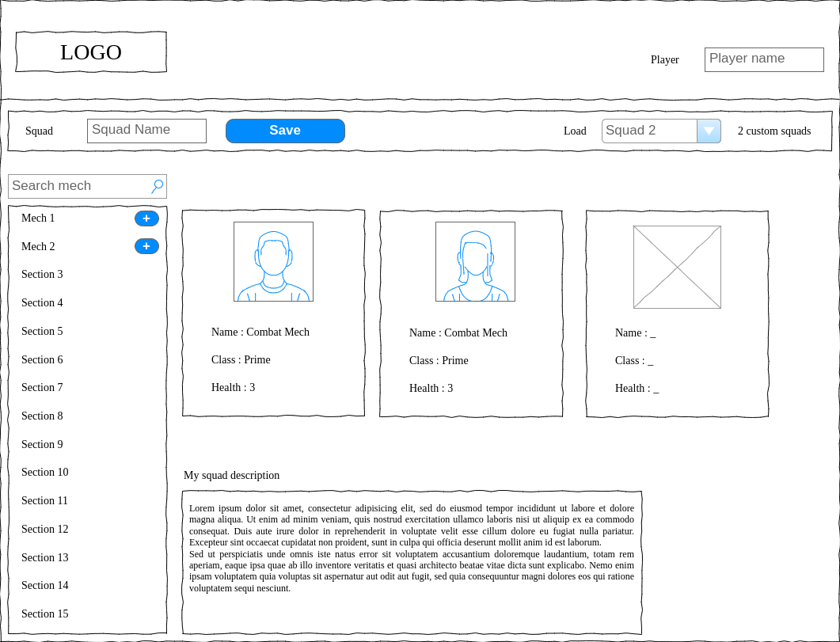This screenshot has height=642, width=840.
Task: Select Section 3 in the list
Action: (x=42, y=274)
